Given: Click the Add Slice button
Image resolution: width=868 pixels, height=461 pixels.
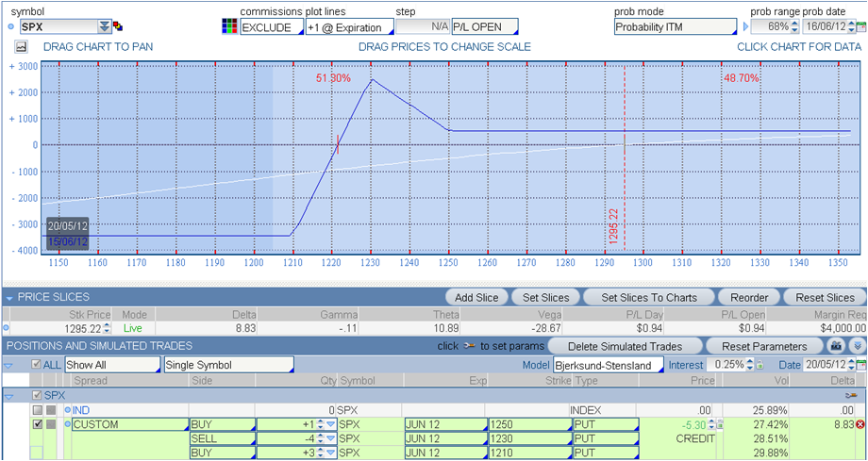Looking at the screenshot, I should 476,297.
